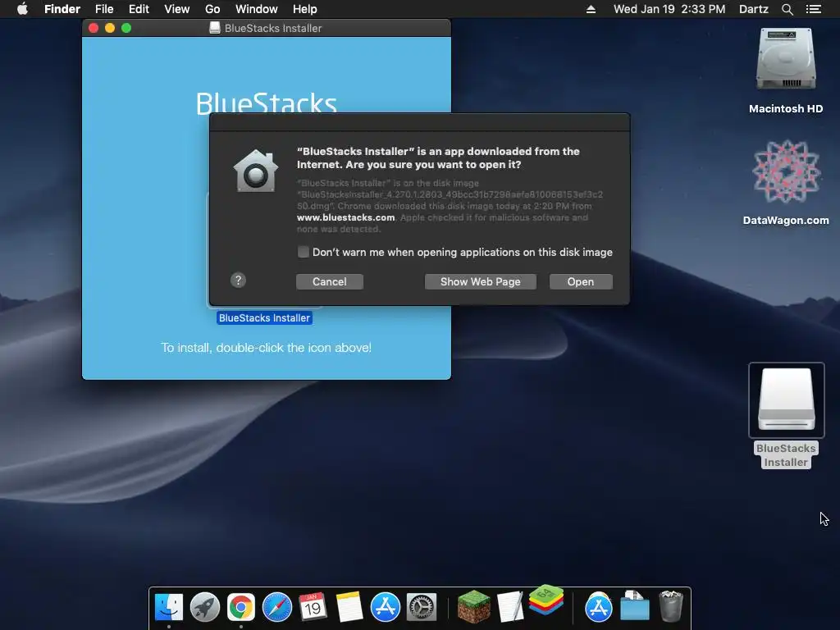Click the www.bluestacks.com text in dialog
This screenshot has height=630, width=840.
click(x=346, y=217)
